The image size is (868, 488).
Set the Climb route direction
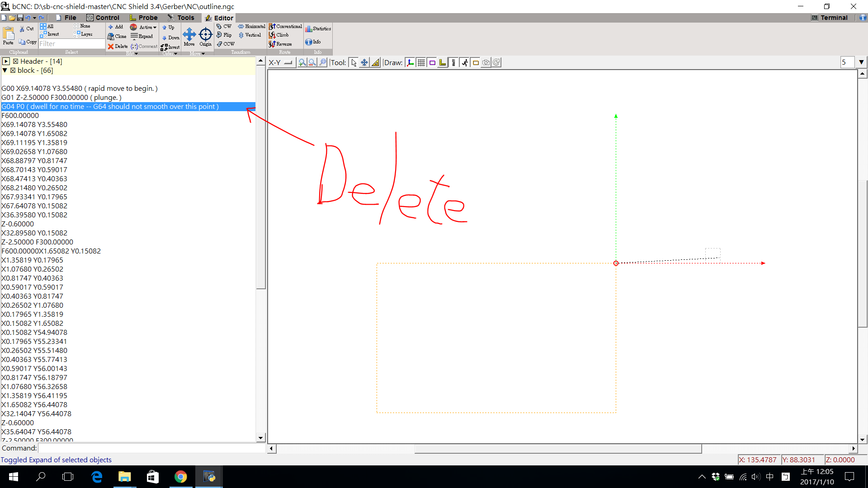(278, 35)
